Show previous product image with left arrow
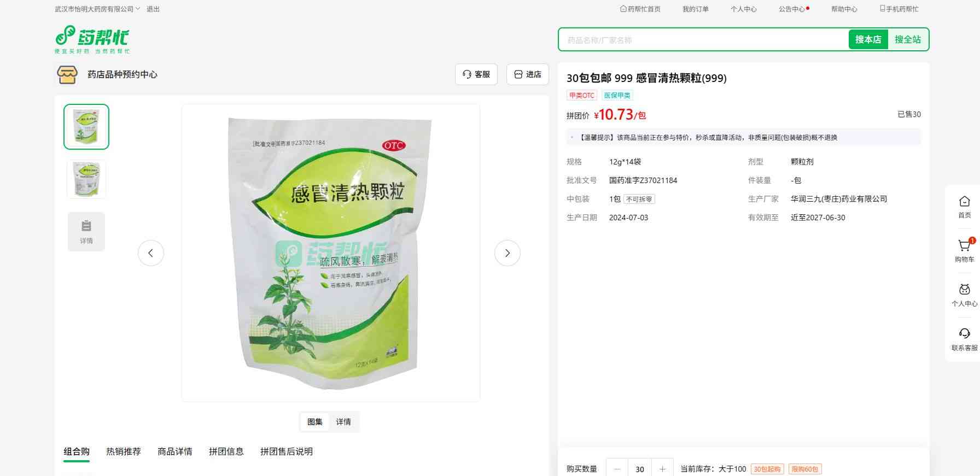The width and height of the screenshot is (980, 476). click(151, 253)
